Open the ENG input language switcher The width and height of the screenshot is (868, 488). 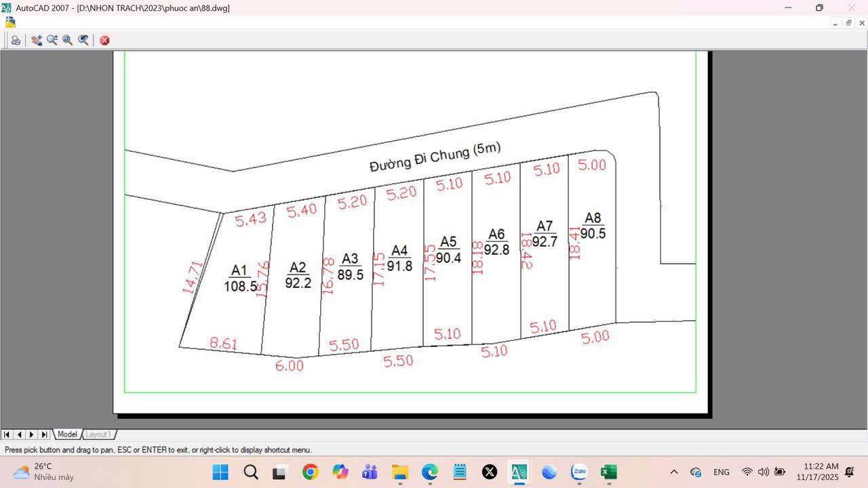[721, 472]
